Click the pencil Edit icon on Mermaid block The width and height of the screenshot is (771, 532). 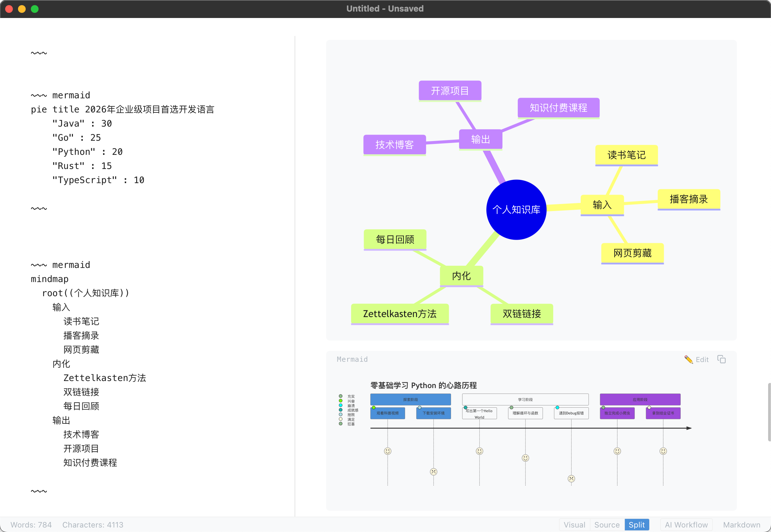point(688,359)
